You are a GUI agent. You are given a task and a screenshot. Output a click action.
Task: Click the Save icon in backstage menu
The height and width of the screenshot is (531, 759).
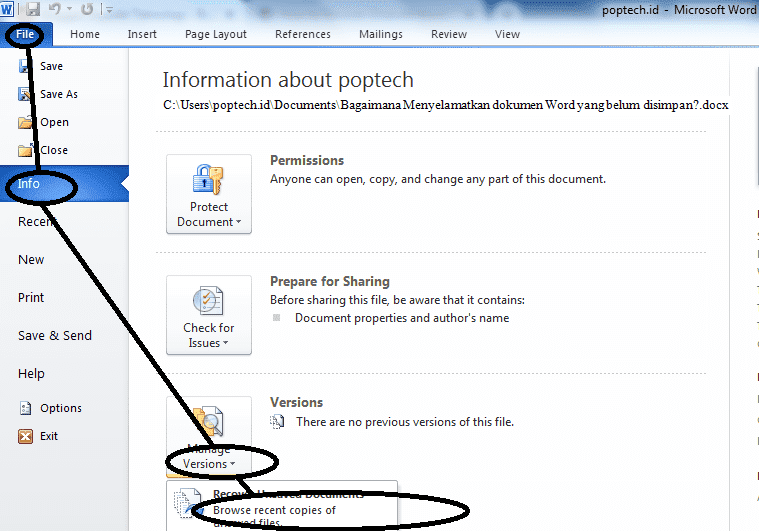click(25, 66)
